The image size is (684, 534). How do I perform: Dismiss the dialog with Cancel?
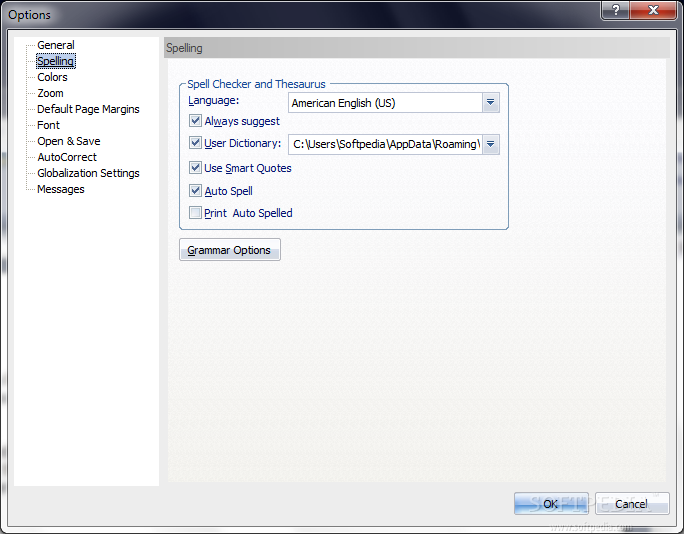click(x=632, y=504)
